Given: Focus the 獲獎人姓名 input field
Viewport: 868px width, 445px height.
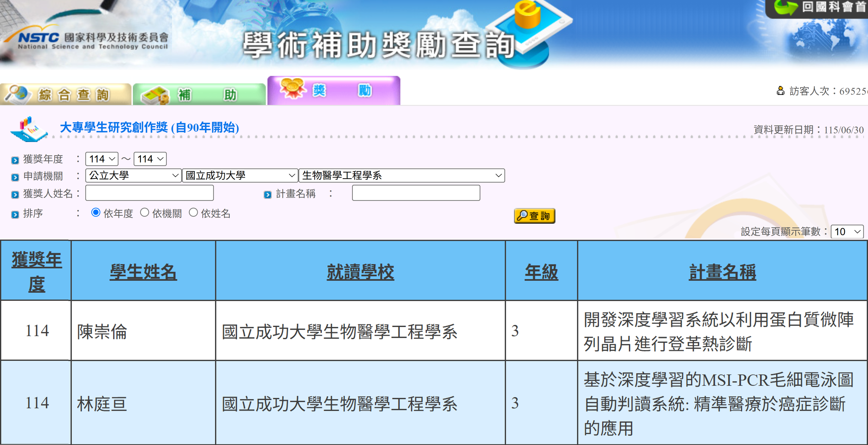Looking at the screenshot, I should point(149,193).
